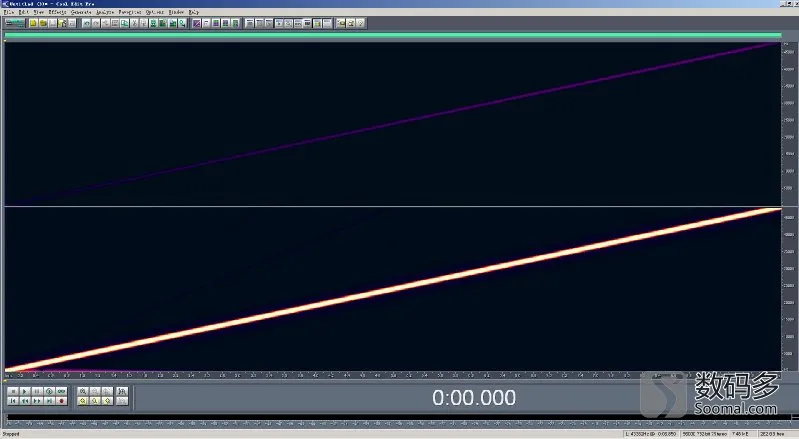
Task: Click the red Record button
Action: pos(62,401)
